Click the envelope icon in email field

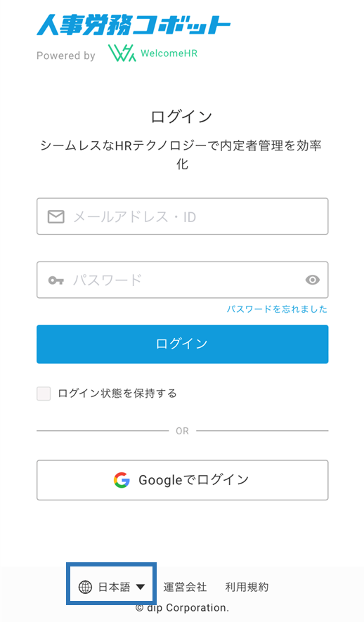point(56,216)
